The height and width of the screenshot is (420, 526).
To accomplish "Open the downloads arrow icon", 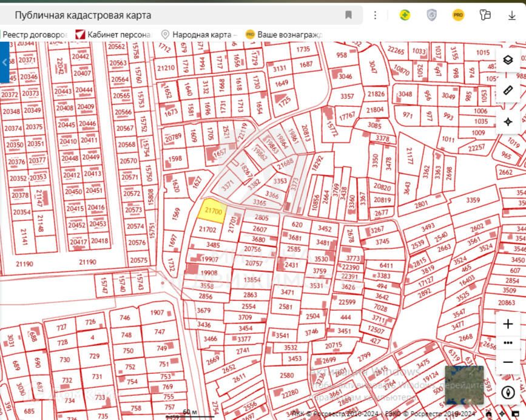I will pos(512,15).
